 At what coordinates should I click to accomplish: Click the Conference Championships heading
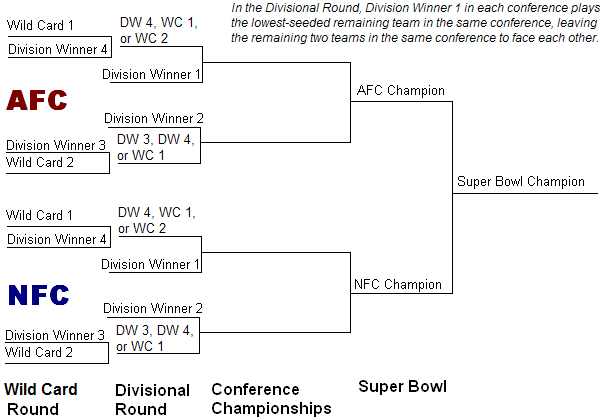pyautogui.click(x=270, y=399)
